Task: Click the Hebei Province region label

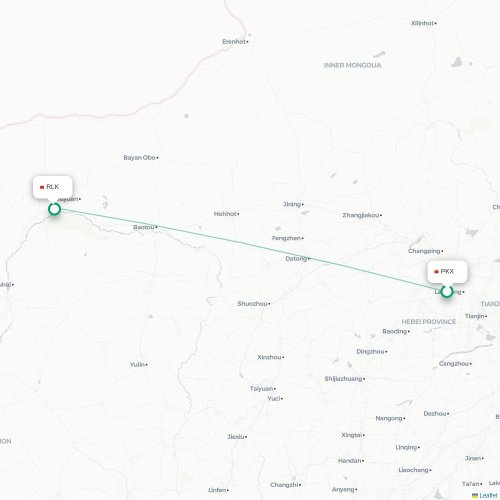Action: pyautogui.click(x=429, y=322)
